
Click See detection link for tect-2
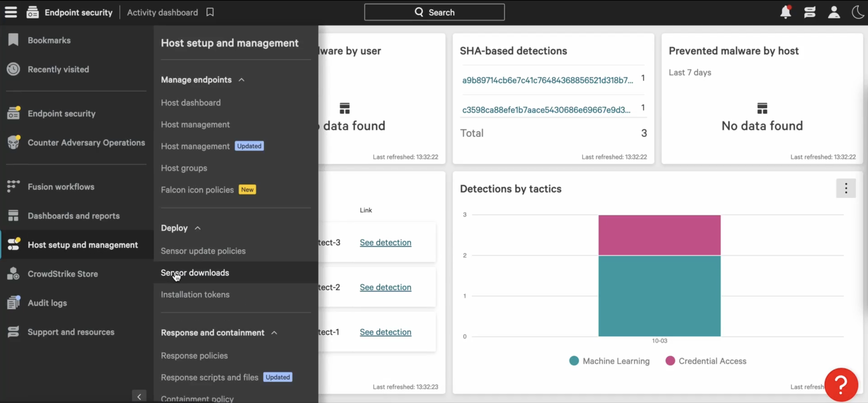pyautogui.click(x=385, y=287)
